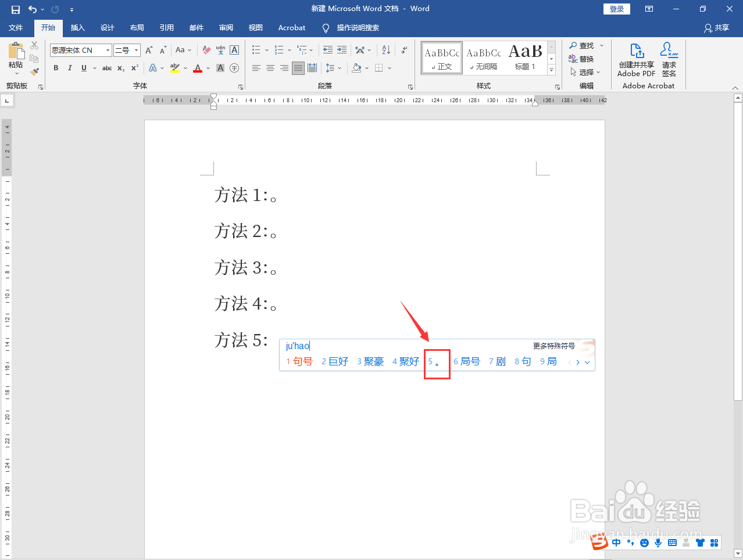Open Sogou IME skin shirt icon
Screen dimensions: 743x560
pyautogui.click(x=700, y=543)
